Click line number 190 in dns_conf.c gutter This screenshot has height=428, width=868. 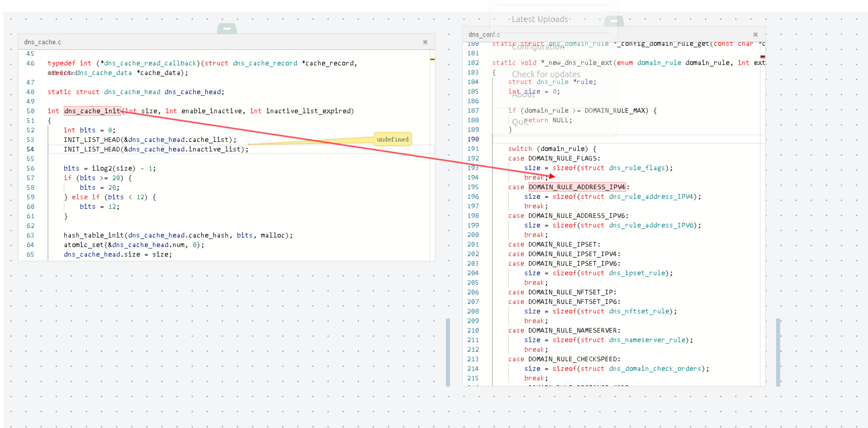pyautogui.click(x=473, y=139)
